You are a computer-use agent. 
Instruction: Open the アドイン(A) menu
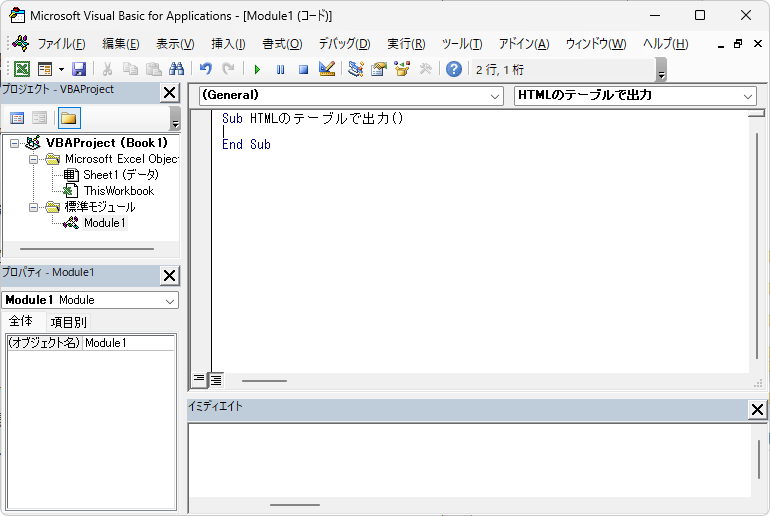click(x=524, y=44)
